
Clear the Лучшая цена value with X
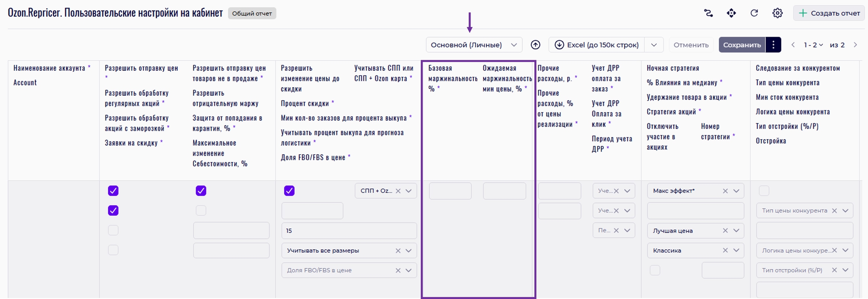(725, 231)
